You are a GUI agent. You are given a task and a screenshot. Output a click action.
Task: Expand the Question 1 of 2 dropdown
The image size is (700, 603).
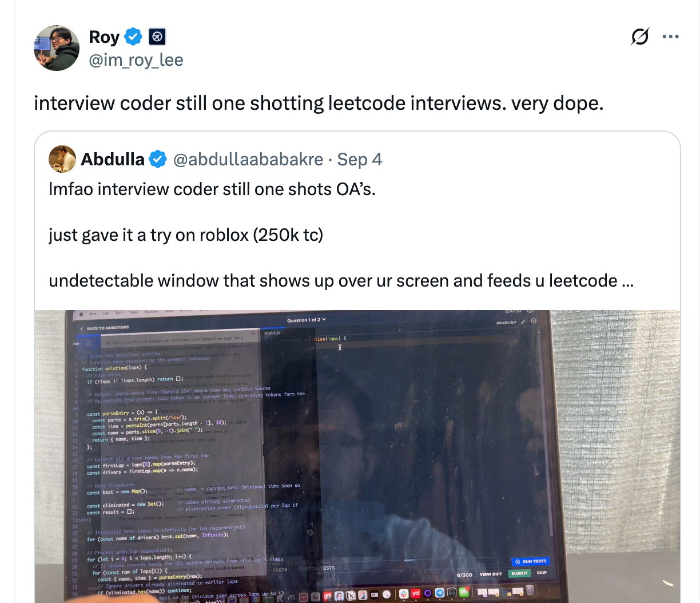306,320
